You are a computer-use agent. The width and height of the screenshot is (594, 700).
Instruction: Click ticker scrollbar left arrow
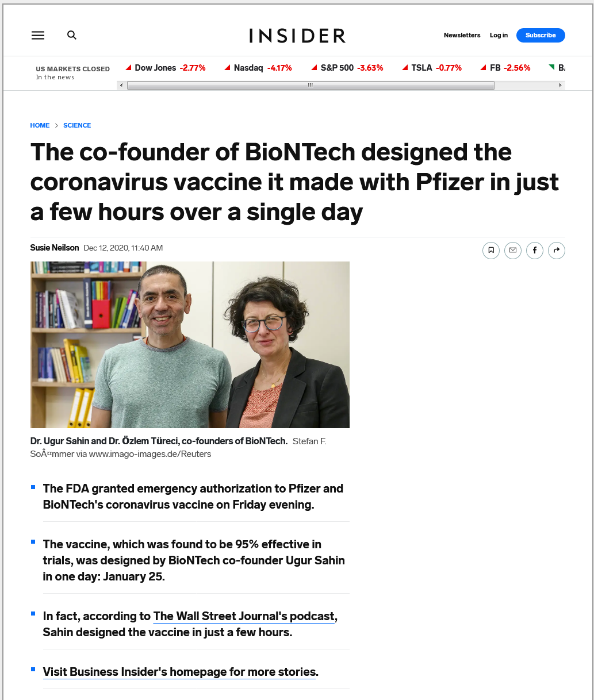121,85
